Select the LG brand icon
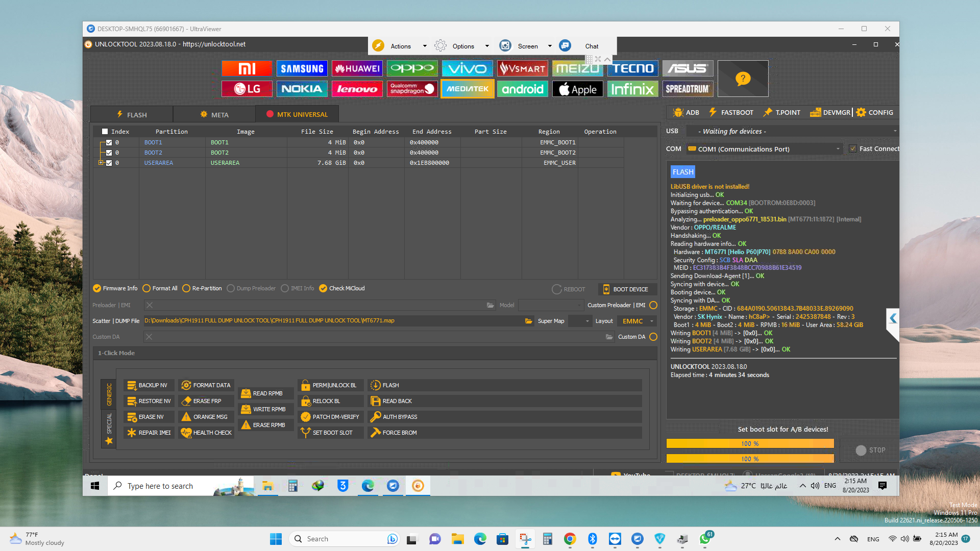Image resolution: width=980 pixels, height=551 pixels. tap(247, 89)
